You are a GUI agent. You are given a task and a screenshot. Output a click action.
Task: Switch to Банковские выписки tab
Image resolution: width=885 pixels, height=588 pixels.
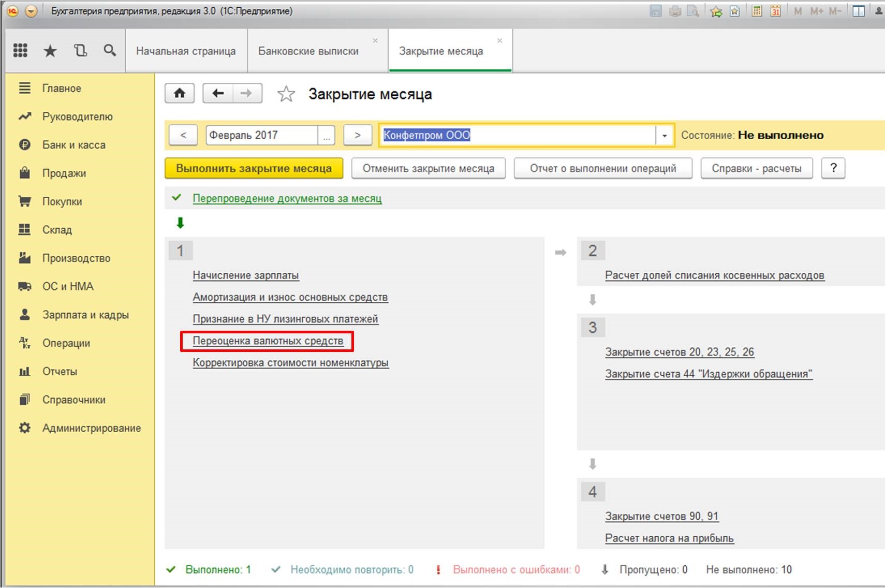point(308,51)
